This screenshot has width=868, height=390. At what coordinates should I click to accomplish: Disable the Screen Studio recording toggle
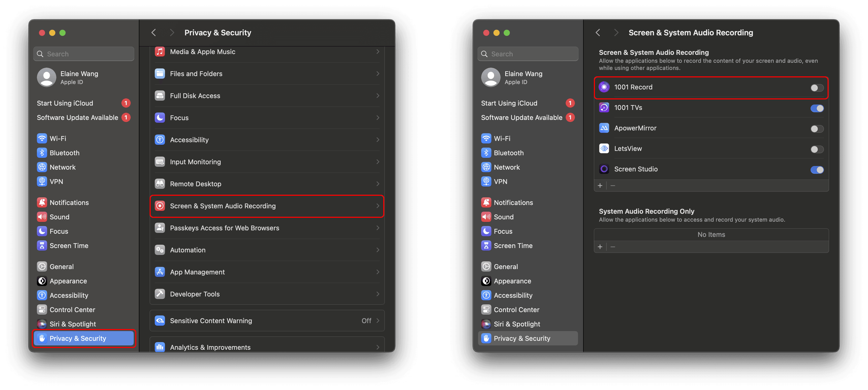tap(817, 170)
